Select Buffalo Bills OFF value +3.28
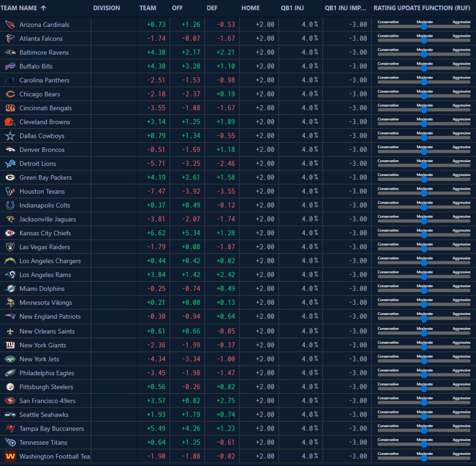The image size is (476, 466). point(191,66)
